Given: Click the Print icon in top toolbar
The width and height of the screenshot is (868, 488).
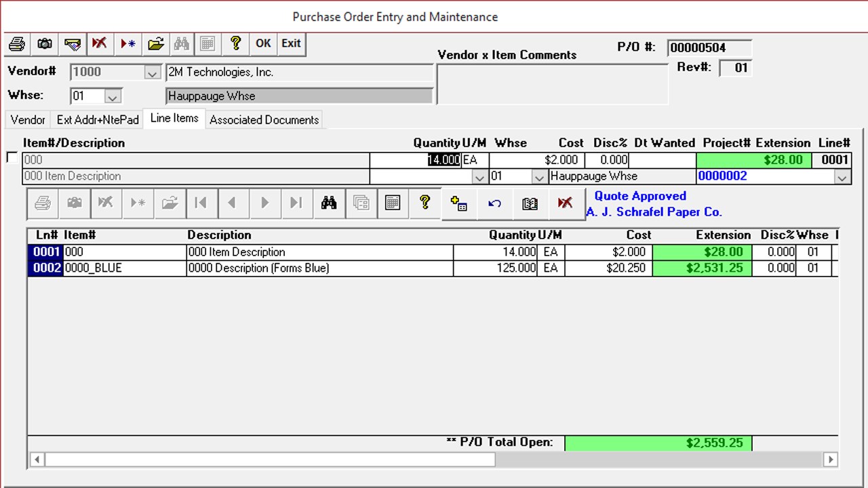Looking at the screenshot, I should tap(17, 44).
